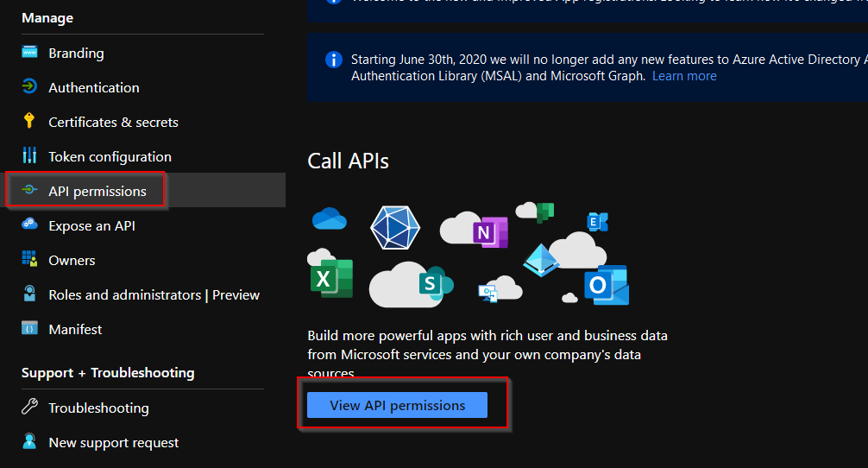868x468 pixels.
Task: Click the Expose an API cloud icon
Action: pos(30,225)
